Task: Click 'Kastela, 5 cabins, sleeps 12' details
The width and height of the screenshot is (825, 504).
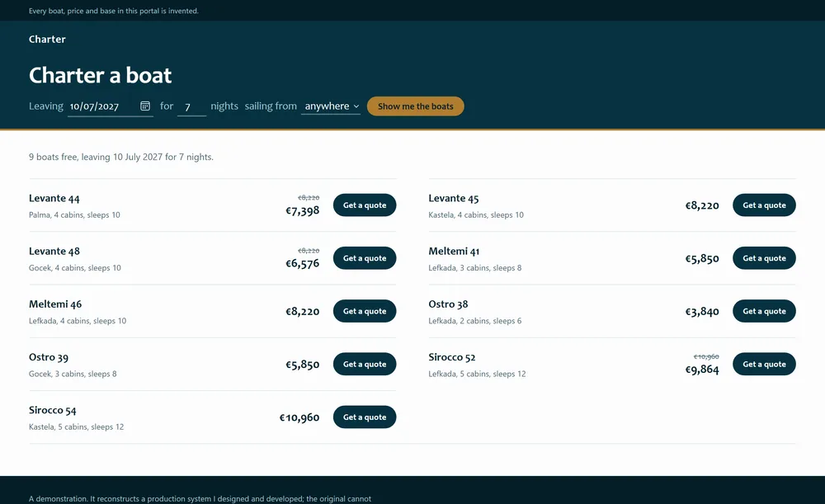Action: (x=76, y=426)
